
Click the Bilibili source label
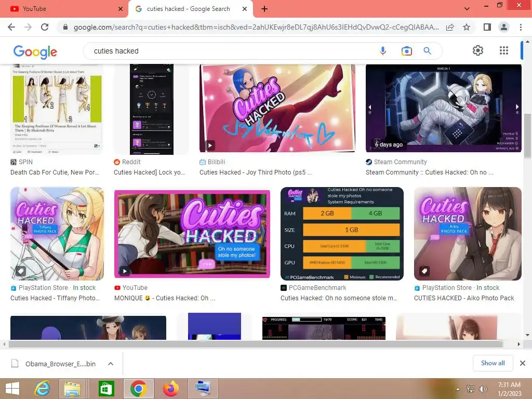(216, 162)
